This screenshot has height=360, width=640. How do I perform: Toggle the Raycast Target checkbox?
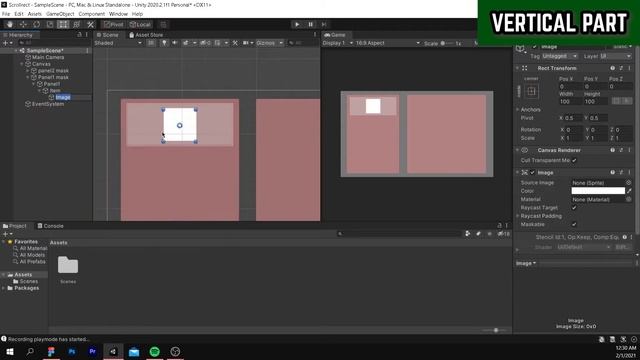tap(574, 208)
